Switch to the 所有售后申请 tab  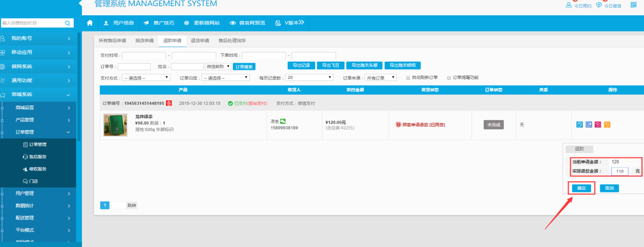tap(112, 40)
